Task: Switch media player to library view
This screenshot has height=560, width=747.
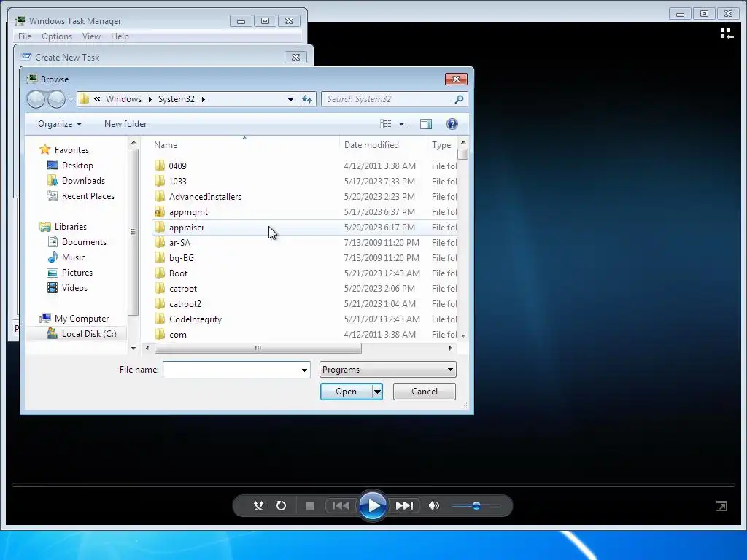Action: [x=727, y=34]
